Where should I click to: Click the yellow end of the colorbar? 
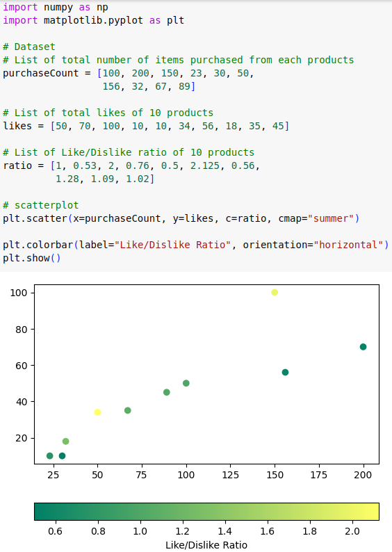point(375,511)
